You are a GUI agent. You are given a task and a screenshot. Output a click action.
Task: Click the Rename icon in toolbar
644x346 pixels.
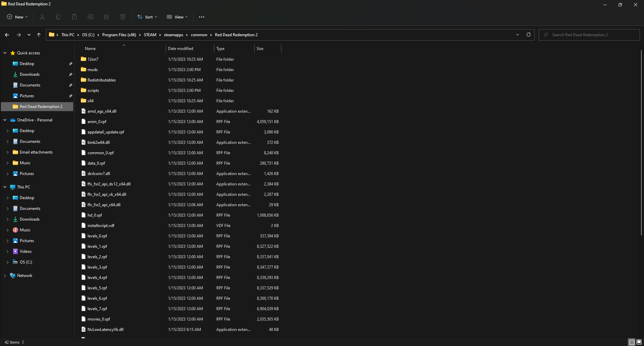click(91, 17)
